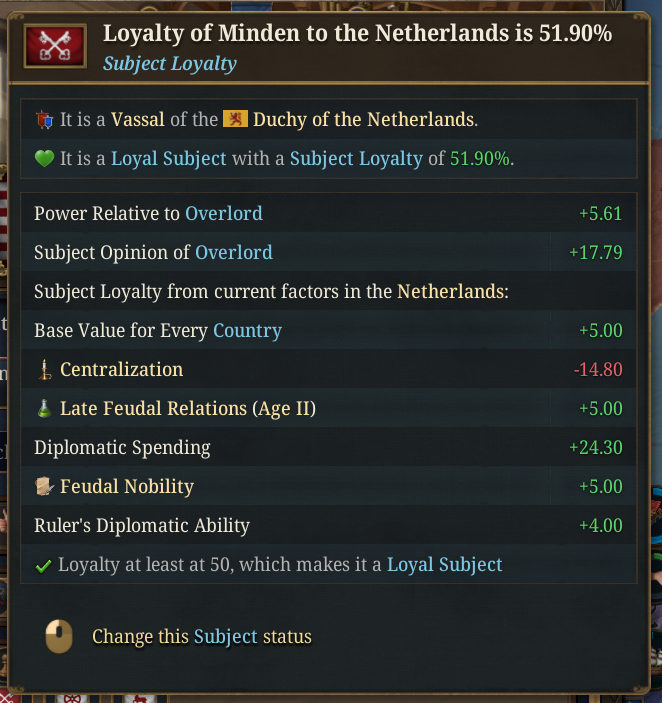
Task: Click the mouse icon beside Change status
Action: tap(59, 636)
